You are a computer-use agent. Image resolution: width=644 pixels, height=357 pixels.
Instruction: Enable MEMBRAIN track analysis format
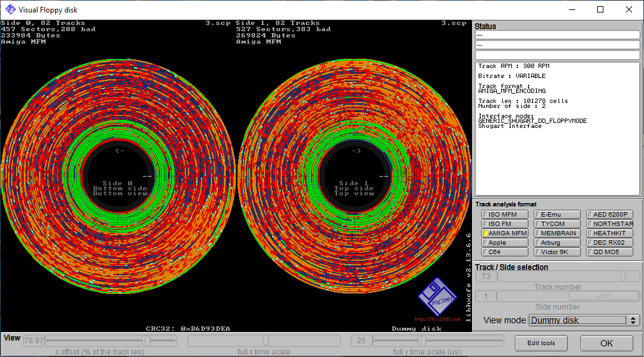557,233
